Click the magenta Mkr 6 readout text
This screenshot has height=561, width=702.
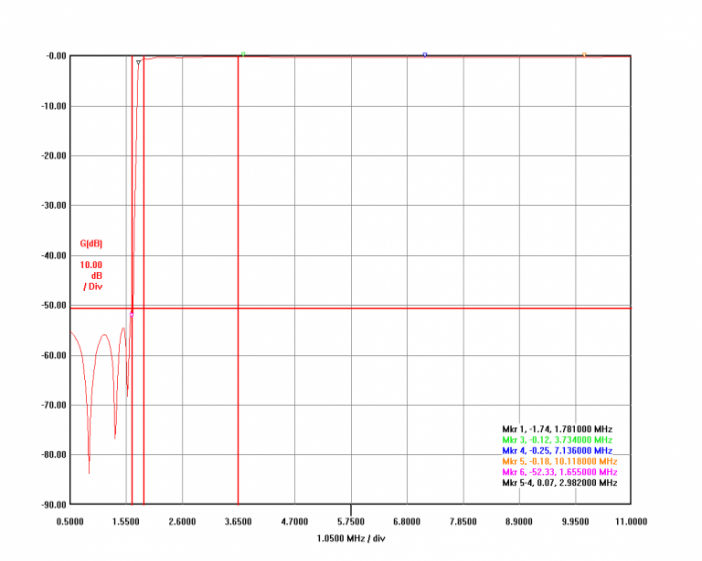(559, 472)
